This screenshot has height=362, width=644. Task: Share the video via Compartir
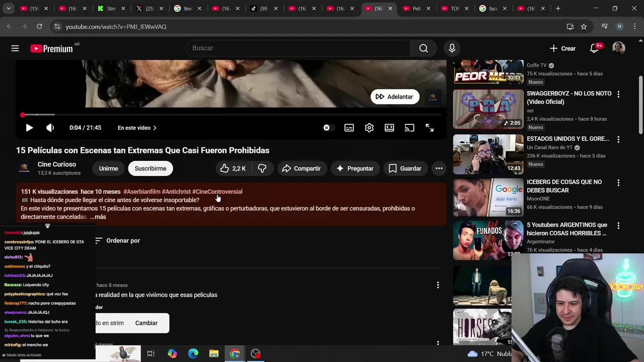(x=301, y=168)
